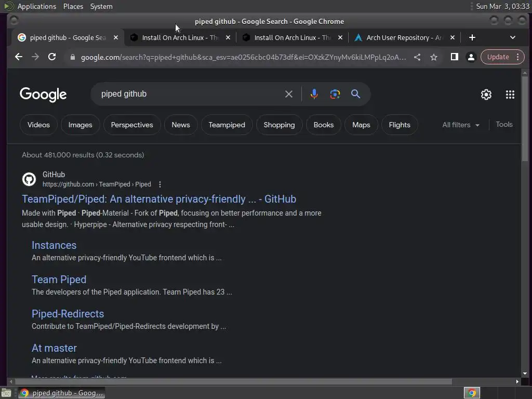The image size is (532, 399).
Task: Search by image with the Google Lens icon
Action: pos(335,94)
